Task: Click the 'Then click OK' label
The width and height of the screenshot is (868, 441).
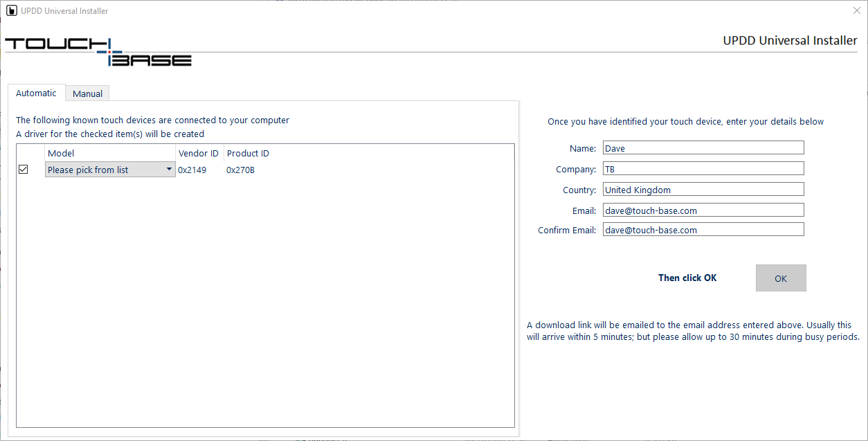Action: pos(687,278)
